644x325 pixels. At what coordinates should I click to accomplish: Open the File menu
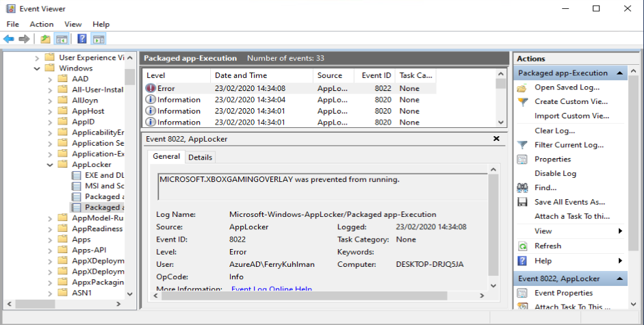[13, 24]
